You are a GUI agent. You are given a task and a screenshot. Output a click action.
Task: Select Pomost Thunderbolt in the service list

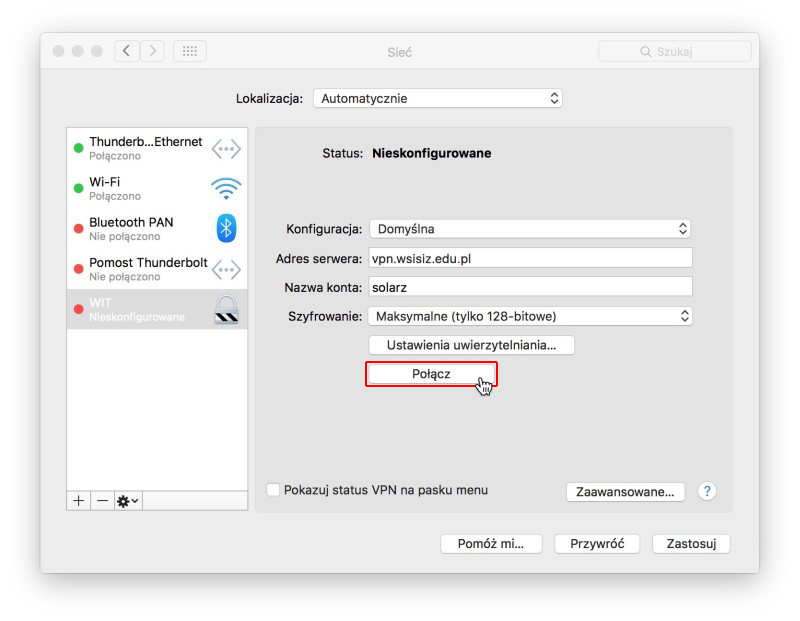(148, 269)
